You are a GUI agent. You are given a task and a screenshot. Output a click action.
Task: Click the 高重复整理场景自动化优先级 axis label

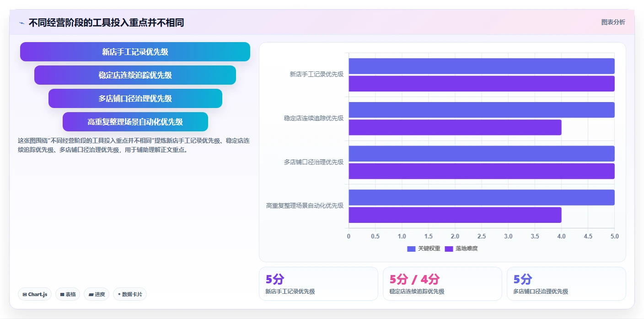tap(305, 206)
